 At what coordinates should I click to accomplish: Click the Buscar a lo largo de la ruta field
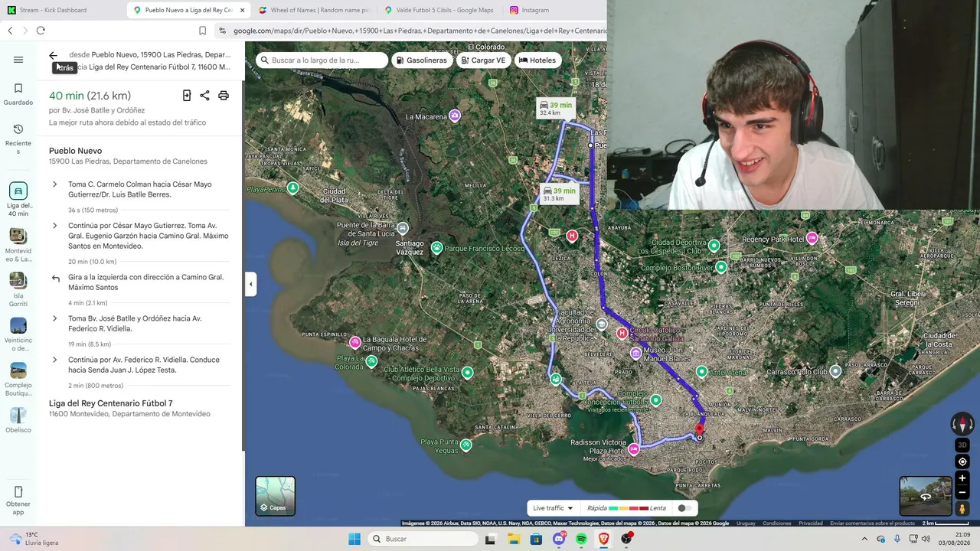point(322,60)
